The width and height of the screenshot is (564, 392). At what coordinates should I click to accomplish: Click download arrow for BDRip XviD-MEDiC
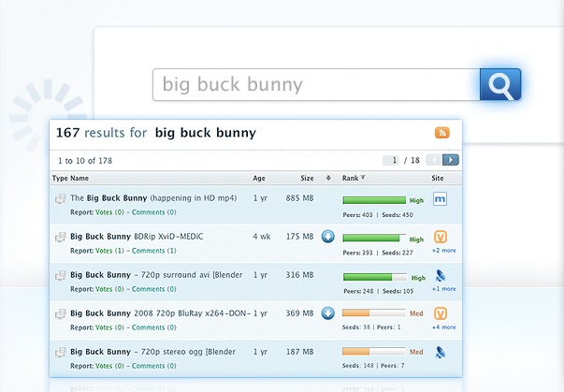[x=328, y=237]
